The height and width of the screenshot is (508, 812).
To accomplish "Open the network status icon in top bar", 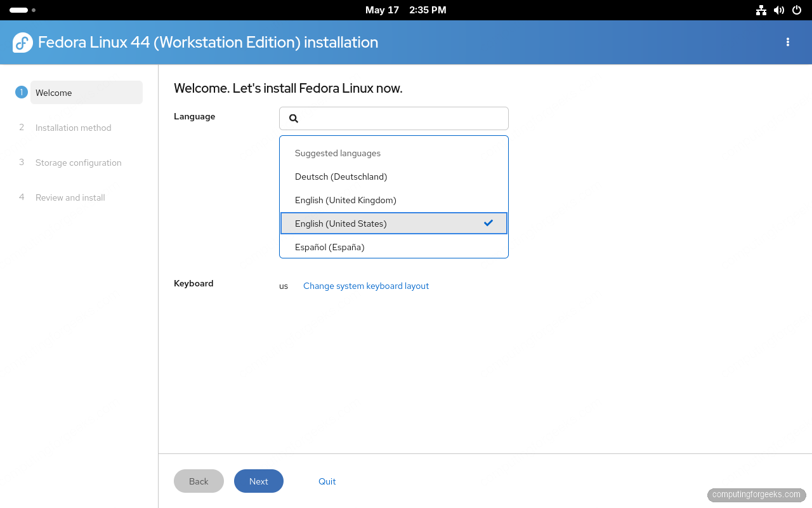I will tap(761, 10).
